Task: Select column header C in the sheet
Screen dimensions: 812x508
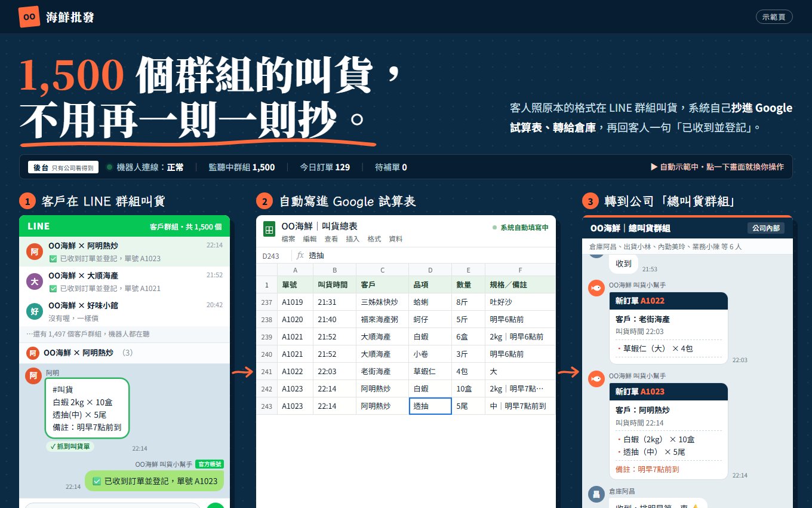Action: pos(383,270)
